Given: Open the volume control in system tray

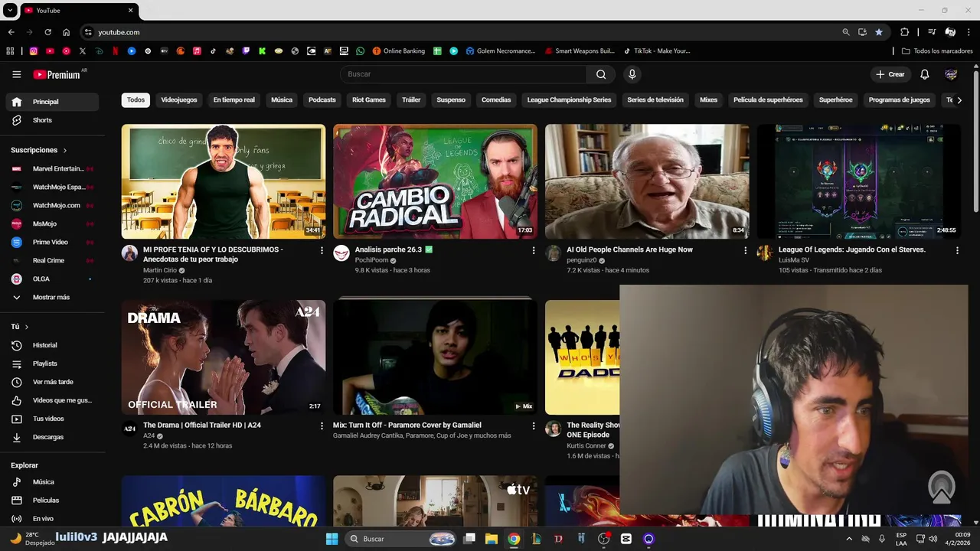Looking at the screenshot, I should pyautogui.click(x=933, y=539).
